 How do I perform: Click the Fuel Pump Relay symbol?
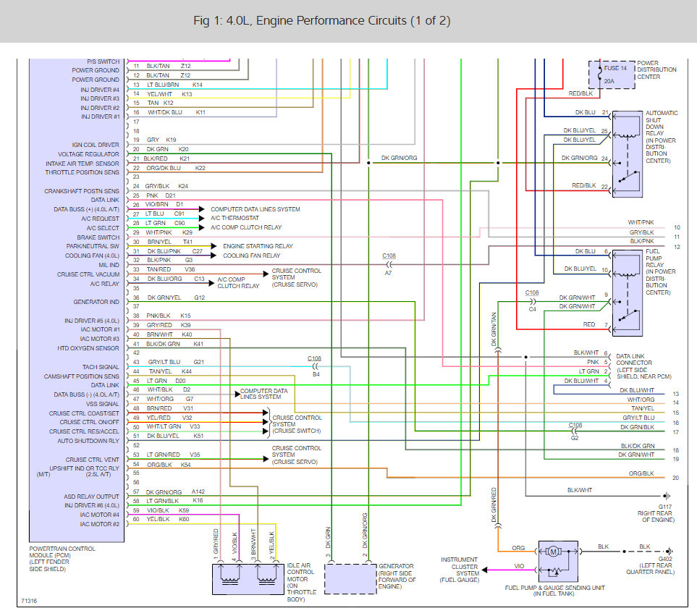click(x=628, y=292)
